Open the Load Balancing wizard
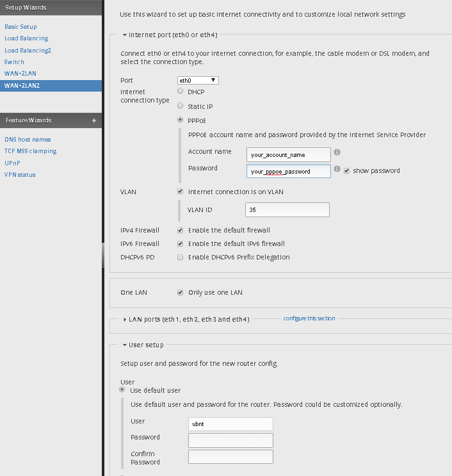 (x=26, y=38)
